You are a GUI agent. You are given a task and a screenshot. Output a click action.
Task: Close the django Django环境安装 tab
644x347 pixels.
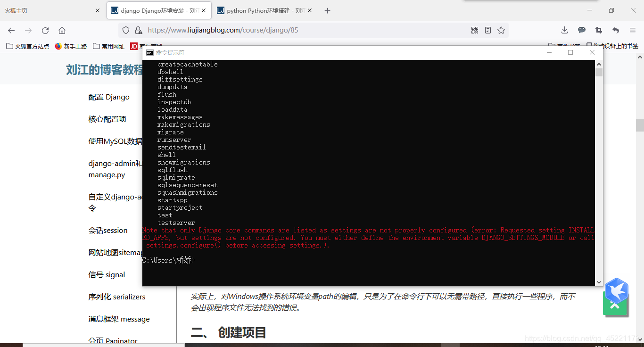[204, 10]
